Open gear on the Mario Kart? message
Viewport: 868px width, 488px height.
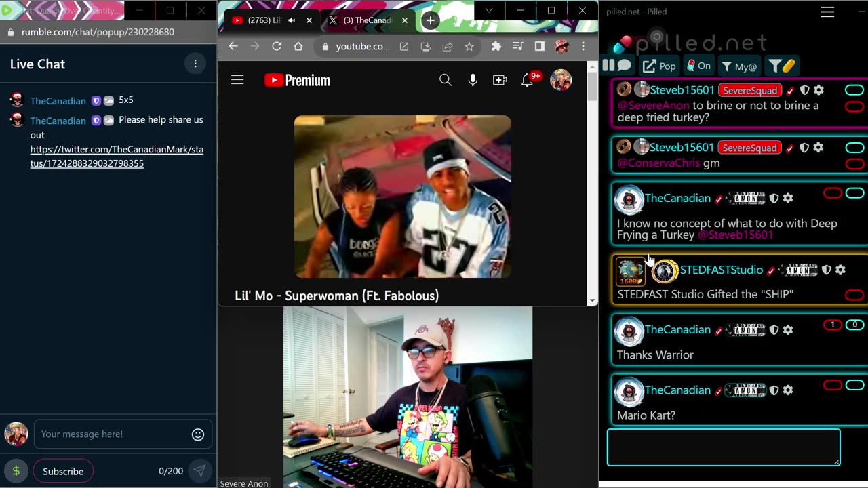click(x=788, y=390)
